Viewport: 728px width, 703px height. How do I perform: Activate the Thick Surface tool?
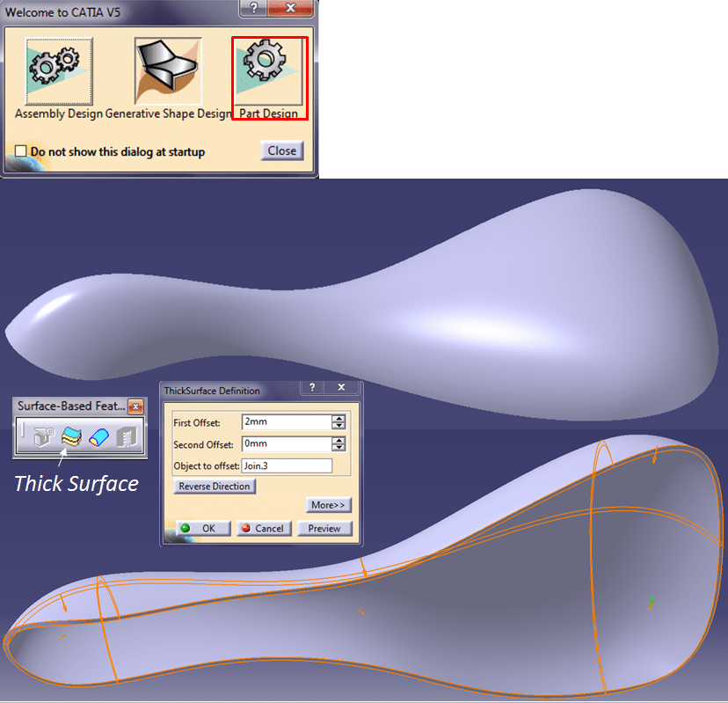pos(72,436)
